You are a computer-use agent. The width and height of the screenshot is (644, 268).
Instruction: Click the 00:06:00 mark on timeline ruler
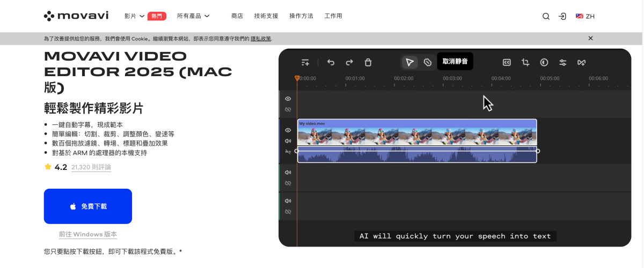click(x=598, y=78)
